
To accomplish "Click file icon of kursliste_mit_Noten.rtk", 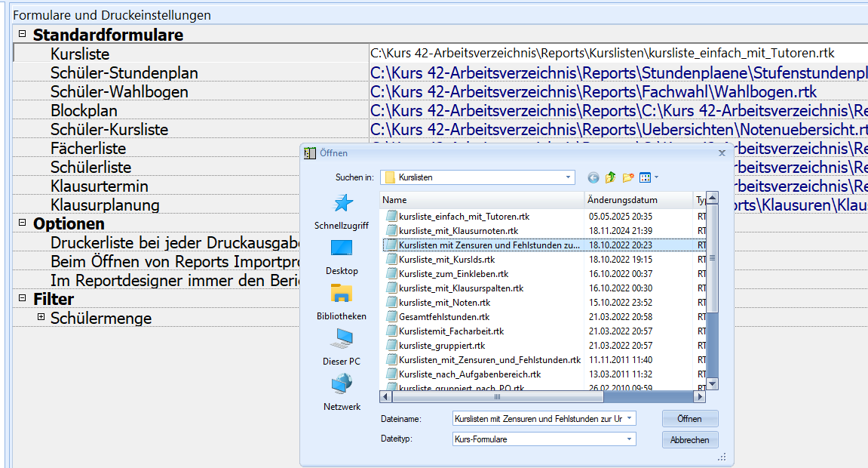I will point(391,303).
